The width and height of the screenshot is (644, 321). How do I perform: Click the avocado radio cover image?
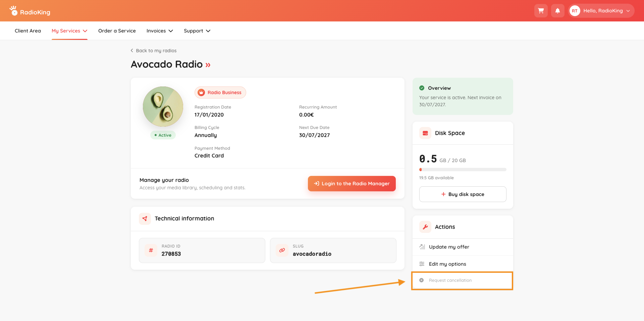tap(163, 107)
